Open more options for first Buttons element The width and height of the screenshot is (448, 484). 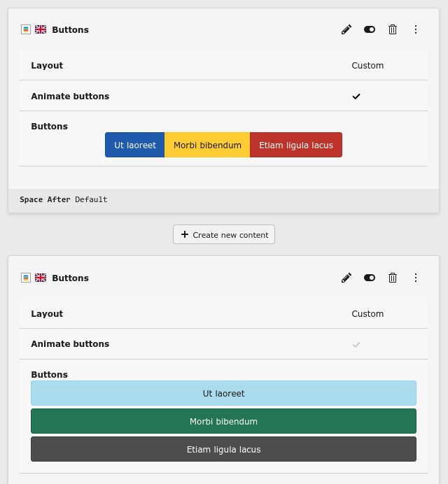416,29
